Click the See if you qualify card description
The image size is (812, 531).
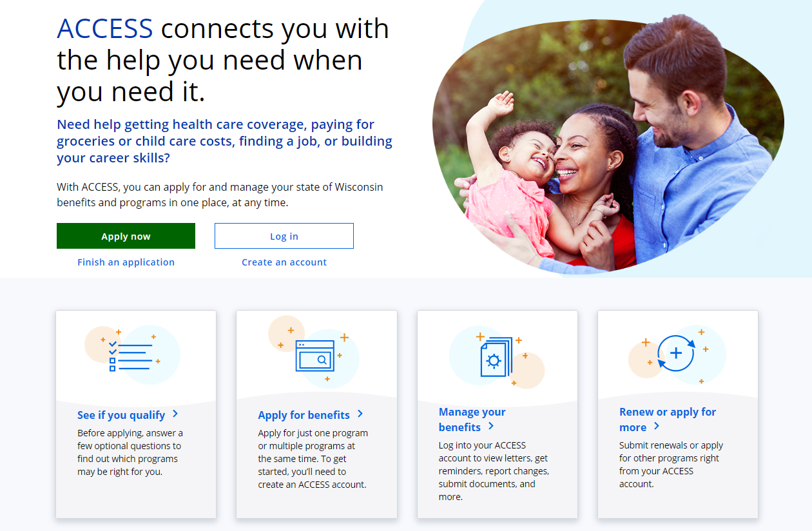click(130, 452)
